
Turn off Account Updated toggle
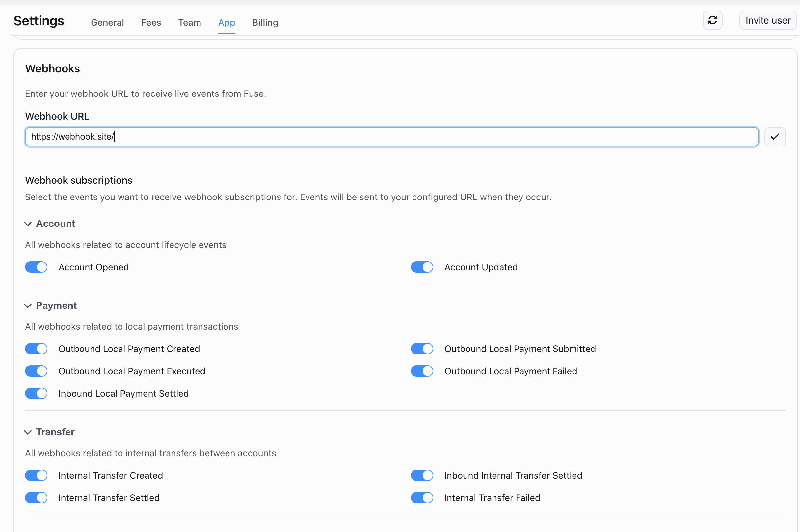click(x=422, y=267)
